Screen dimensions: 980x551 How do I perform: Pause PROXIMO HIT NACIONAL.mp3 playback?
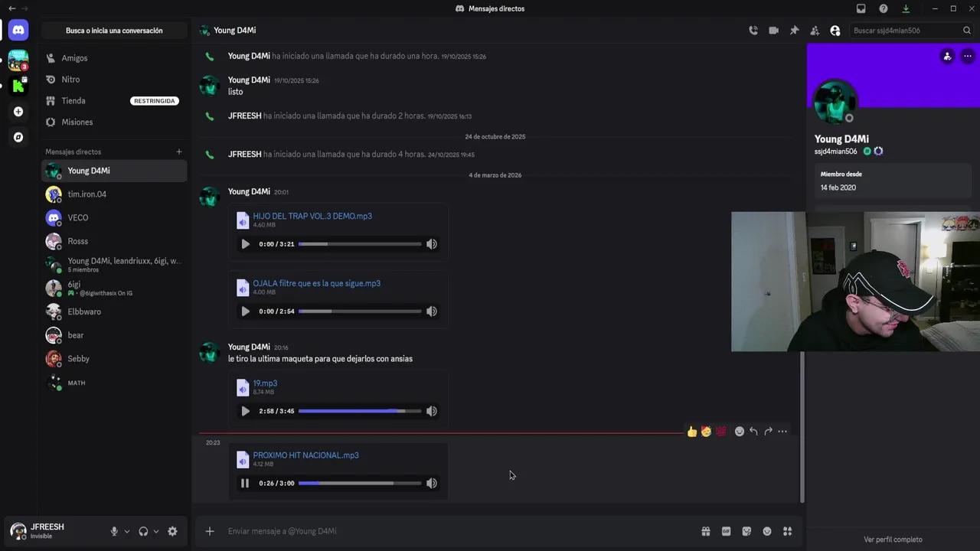pyautogui.click(x=245, y=483)
